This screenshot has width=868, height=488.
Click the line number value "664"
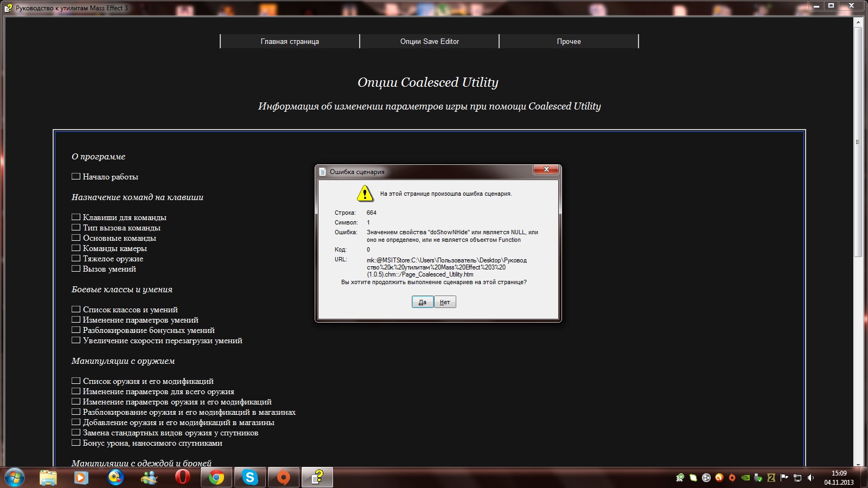pyautogui.click(x=372, y=213)
